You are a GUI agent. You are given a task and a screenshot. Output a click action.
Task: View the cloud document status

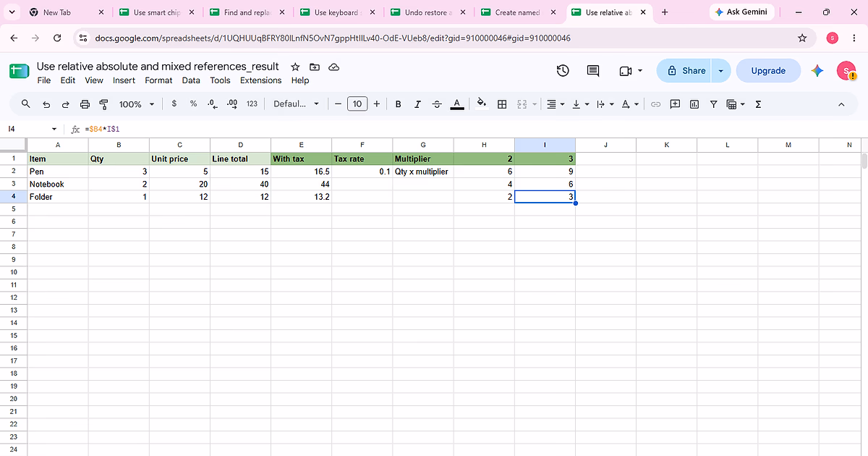334,67
